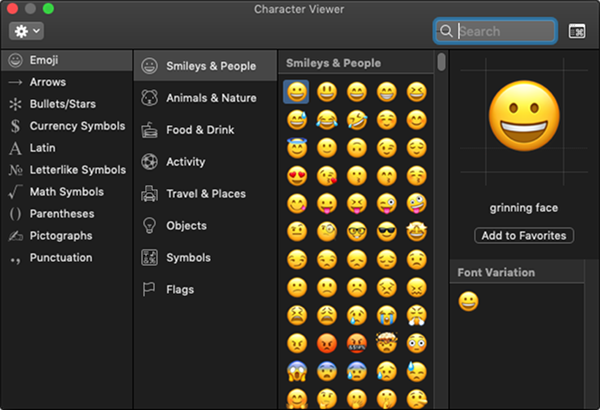The image size is (600, 410).
Task: Select the Emoji category in the sidebar
Action: click(67, 60)
